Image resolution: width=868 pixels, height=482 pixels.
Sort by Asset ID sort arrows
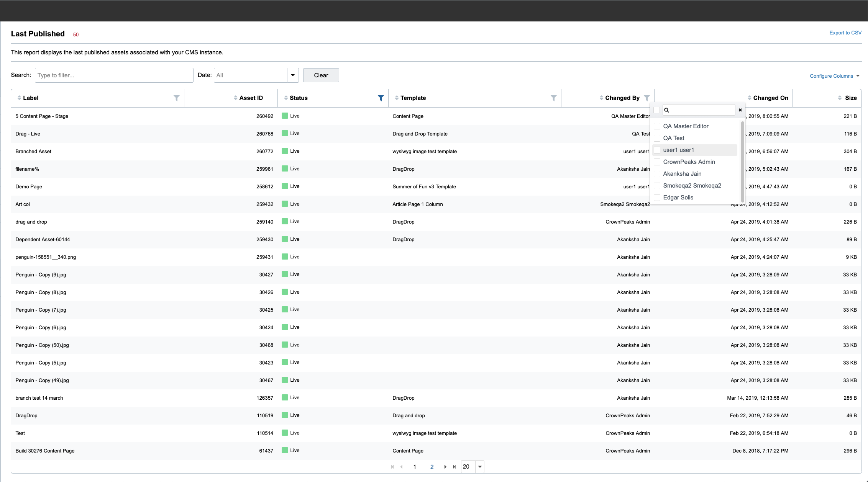click(235, 98)
